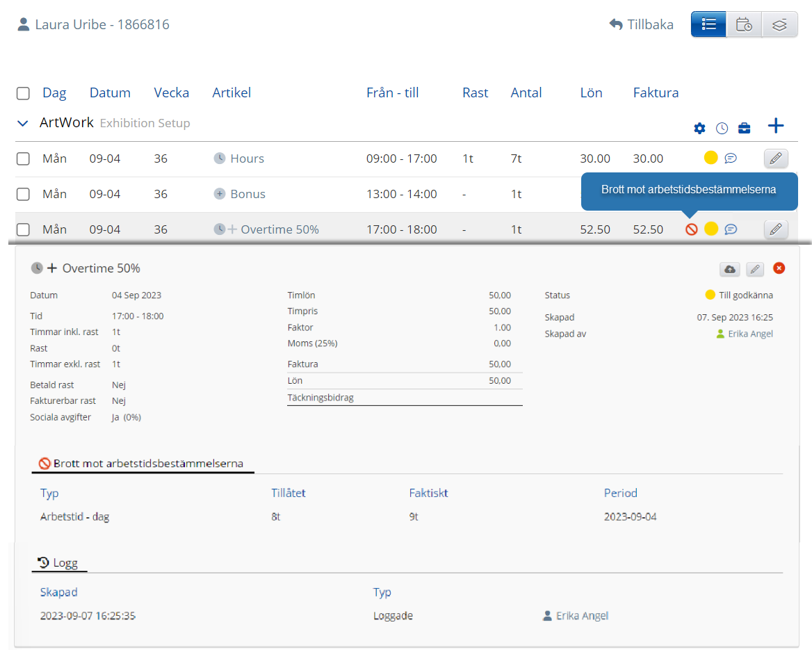The image size is (812, 650).
Task: Click the Laura Uribe - 1866816 title
Action: point(102,24)
